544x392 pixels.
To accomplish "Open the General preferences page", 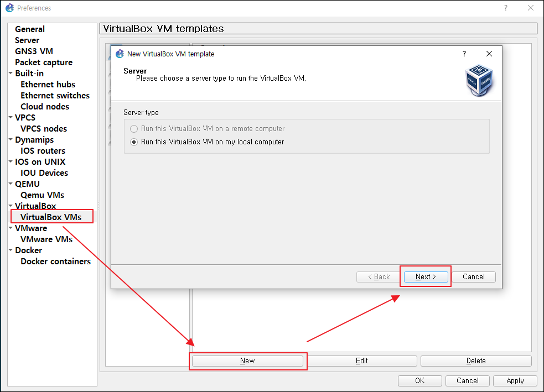I will (30, 29).
